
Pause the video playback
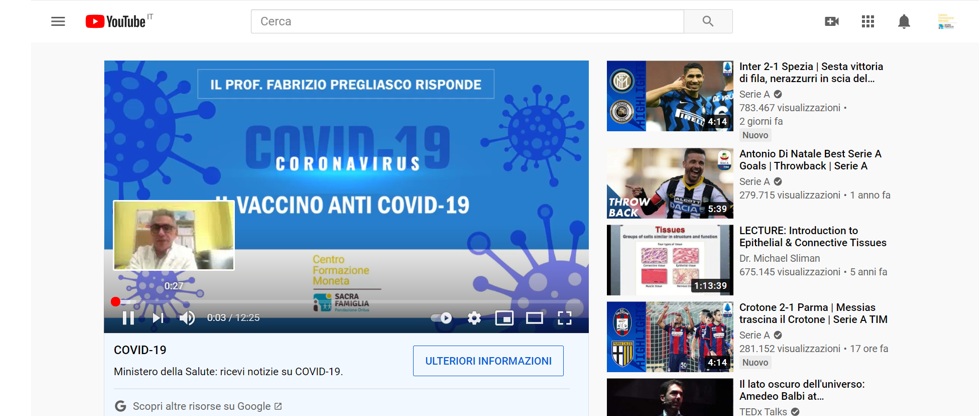(x=128, y=318)
